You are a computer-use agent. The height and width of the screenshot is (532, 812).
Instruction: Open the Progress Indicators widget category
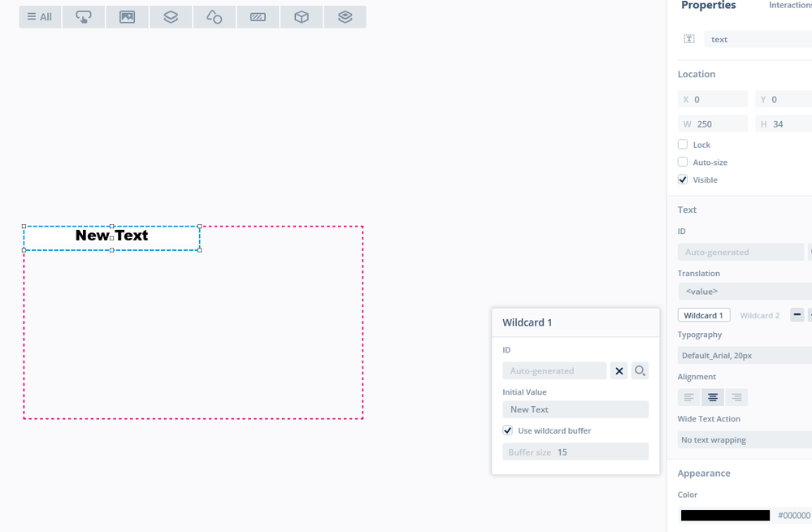coord(258,17)
